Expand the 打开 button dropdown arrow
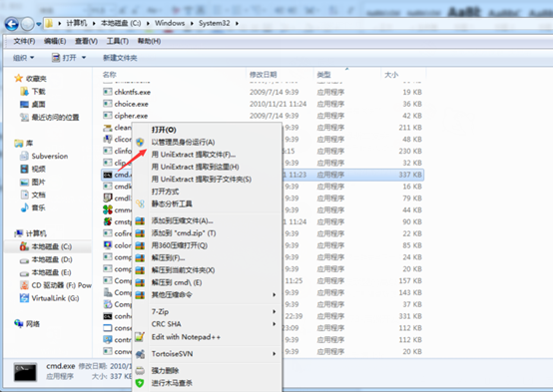This screenshot has width=553, height=392. (84, 58)
